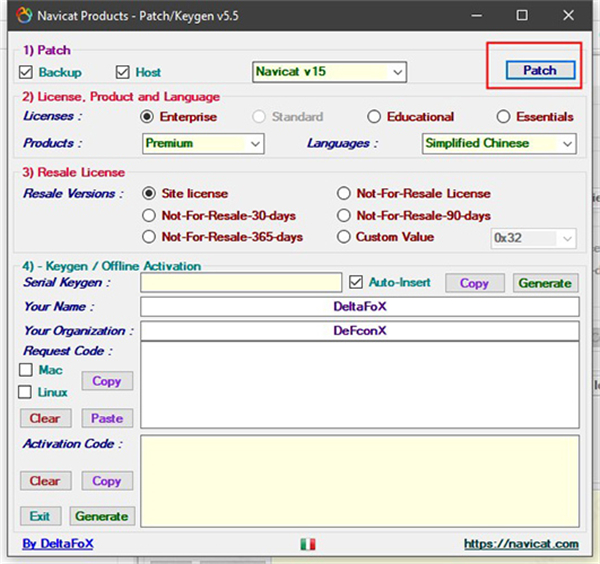Screen dimensions: 600x564
Task: Enable the Backup checkbox
Action: coord(27,72)
